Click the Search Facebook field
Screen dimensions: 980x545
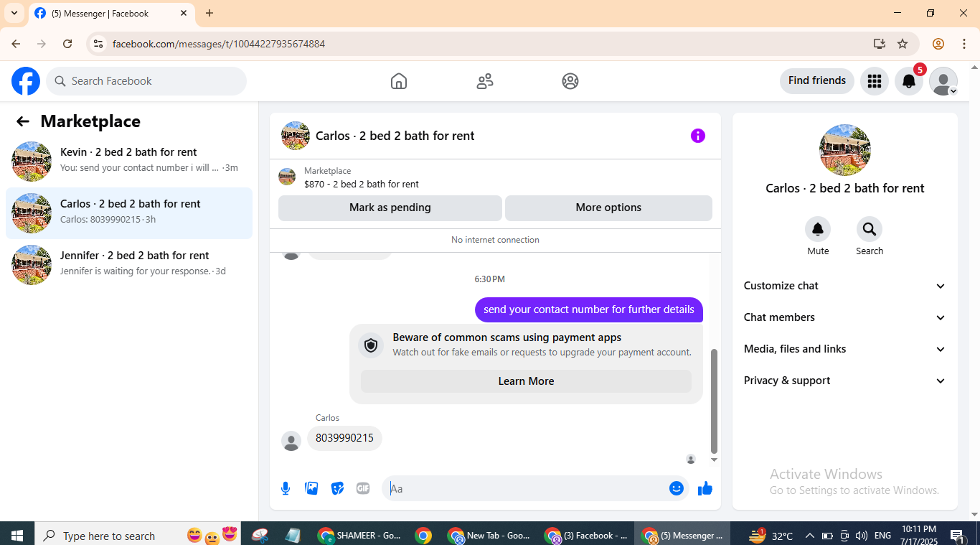click(146, 81)
